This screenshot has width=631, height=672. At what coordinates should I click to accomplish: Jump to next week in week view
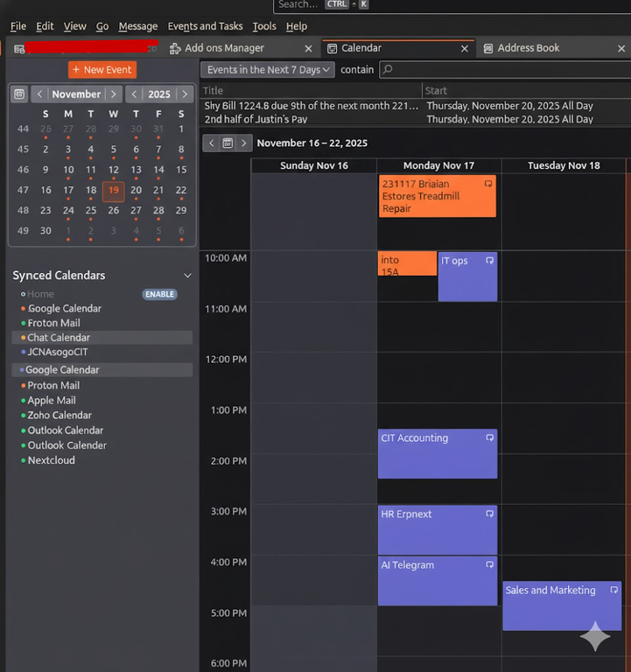(x=244, y=143)
